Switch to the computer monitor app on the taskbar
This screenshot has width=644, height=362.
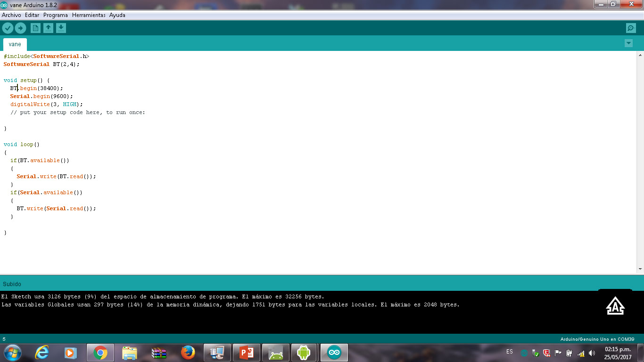click(x=217, y=353)
